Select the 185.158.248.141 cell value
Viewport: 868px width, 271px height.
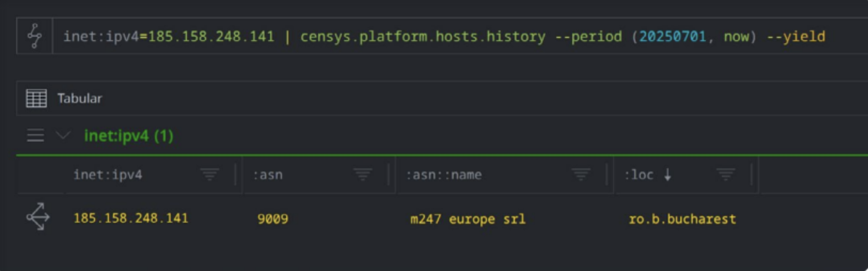[131, 218]
